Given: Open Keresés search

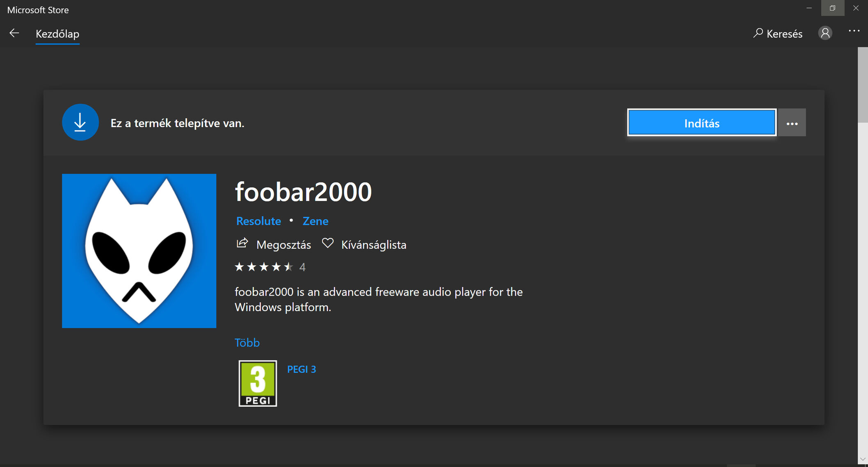Looking at the screenshot, I should tap(778, 34).
